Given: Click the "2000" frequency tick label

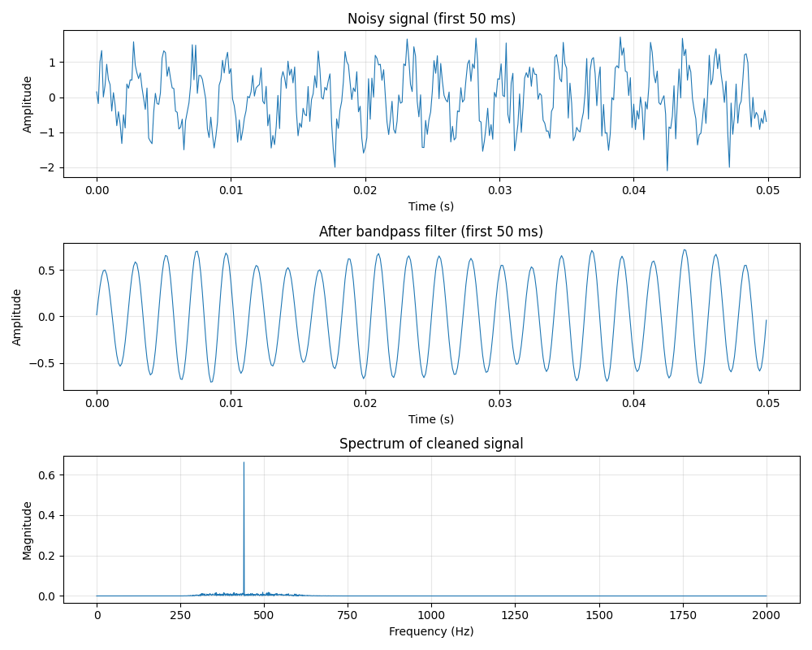Looking at the screenshot, I should click(x=767, y=615).
